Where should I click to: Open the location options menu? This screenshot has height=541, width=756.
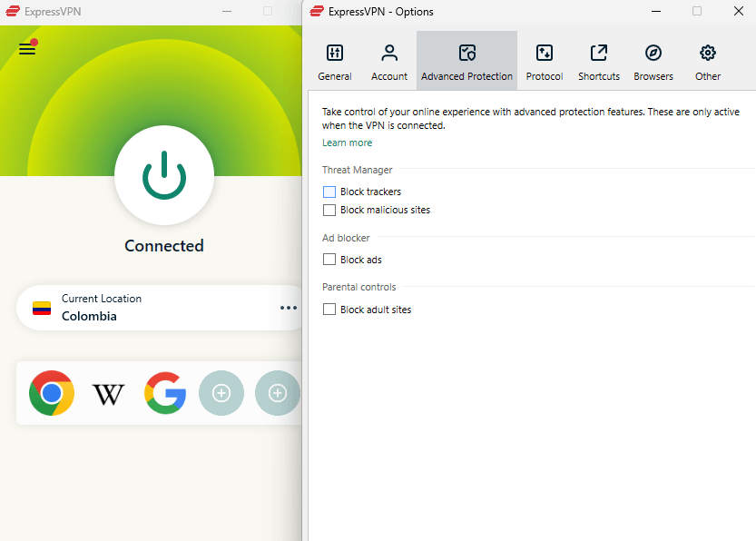click(x=288, y=308)
